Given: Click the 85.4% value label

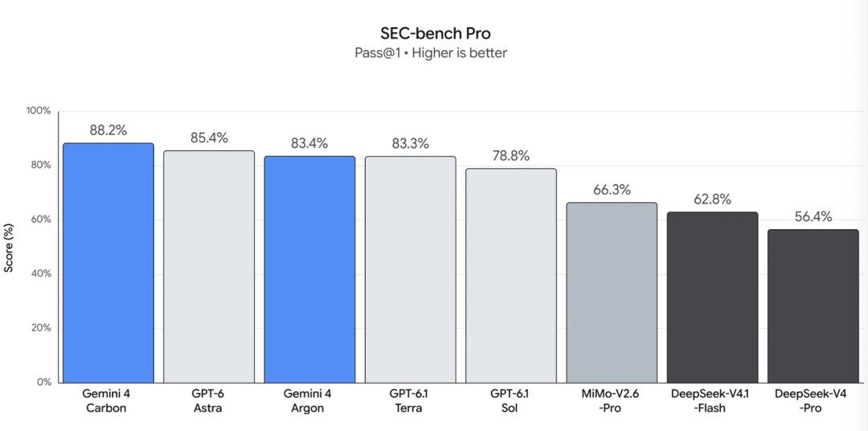Looking at the screenshot, I should point(209,138).
